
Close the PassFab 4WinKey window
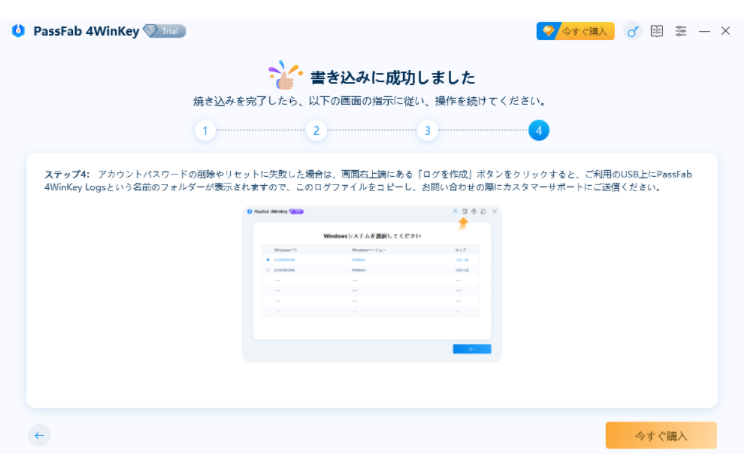click(725, 31)
